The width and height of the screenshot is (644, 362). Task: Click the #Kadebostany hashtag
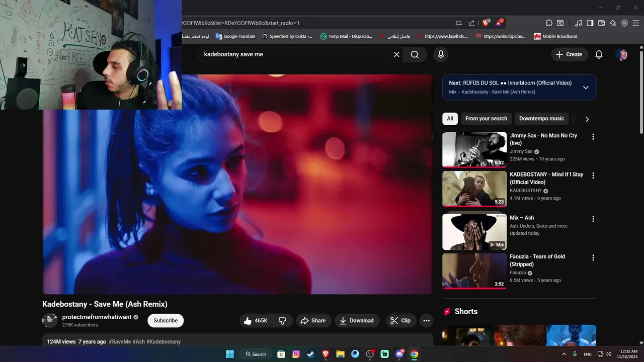click(x=164, y=342)
